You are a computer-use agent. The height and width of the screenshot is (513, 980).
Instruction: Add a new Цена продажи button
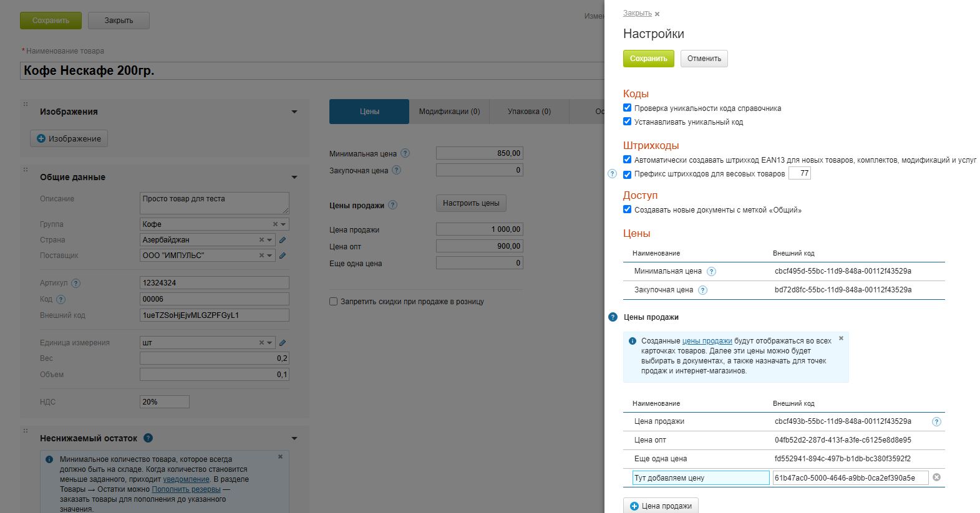[x=661, y=506]
